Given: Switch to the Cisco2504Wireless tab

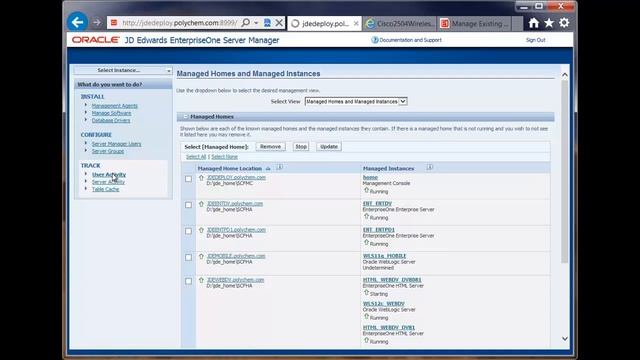Looking at the screenshot, I should pyautogui.click(x=400, y=24).
